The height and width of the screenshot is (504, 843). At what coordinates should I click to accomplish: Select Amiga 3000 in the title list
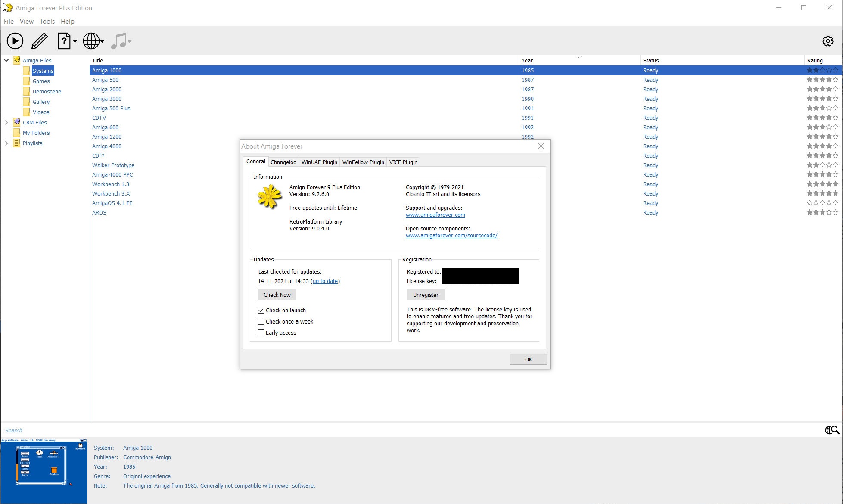(x=107, y=99)
